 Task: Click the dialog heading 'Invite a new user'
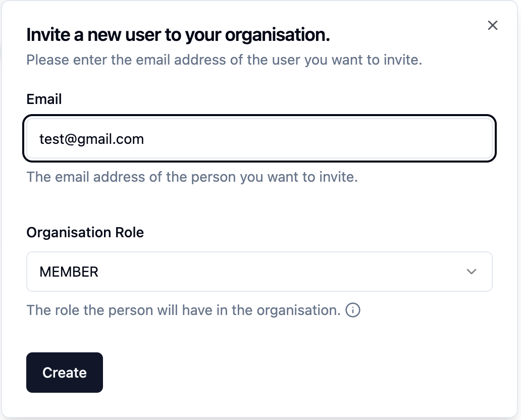click(178, 35)
